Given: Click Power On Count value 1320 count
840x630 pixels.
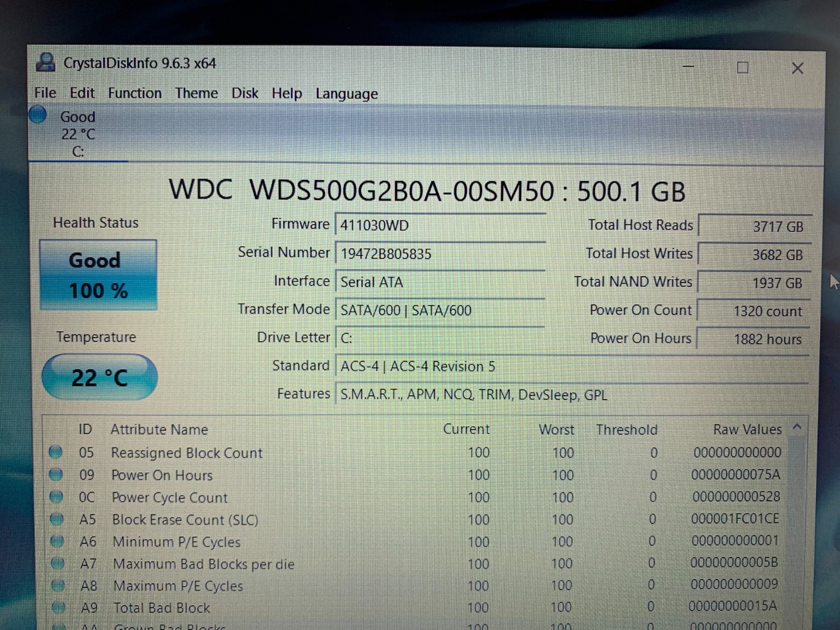Looking at the screenshot, I should [753, 311].
